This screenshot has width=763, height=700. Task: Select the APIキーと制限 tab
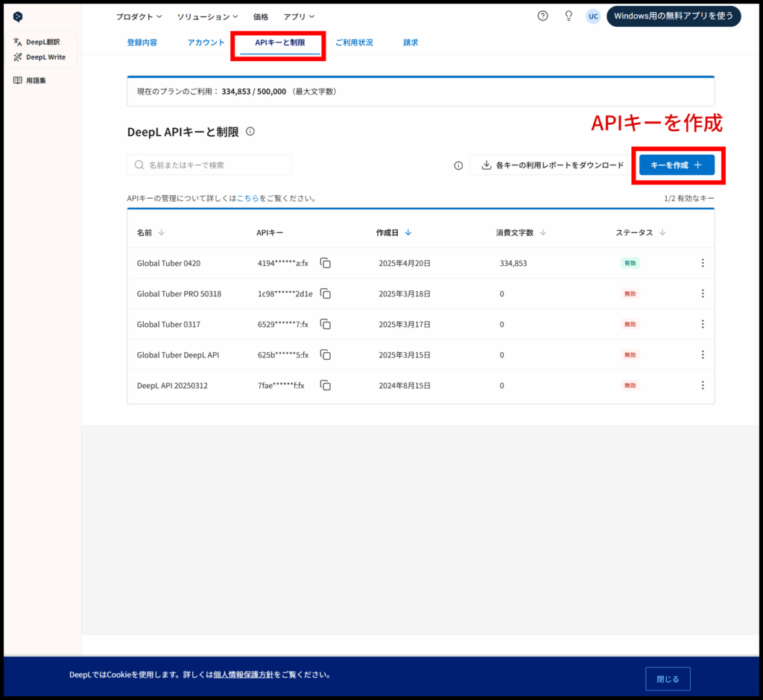pos(280,42)
